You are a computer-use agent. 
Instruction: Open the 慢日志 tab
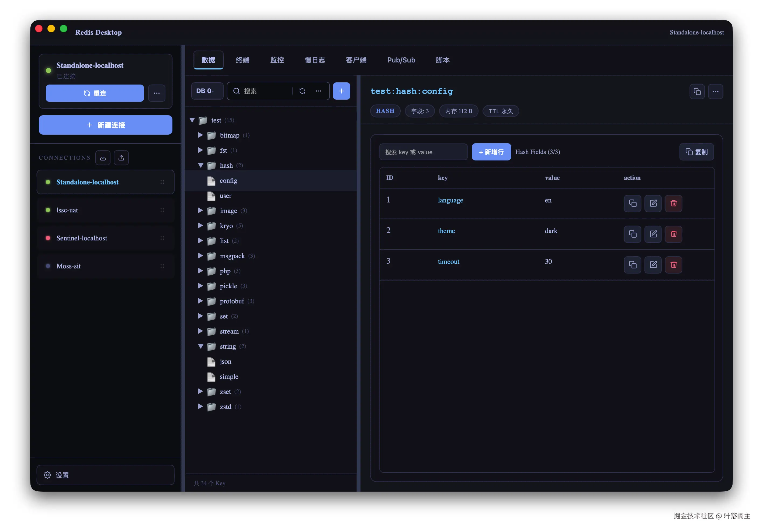point(315,60)
